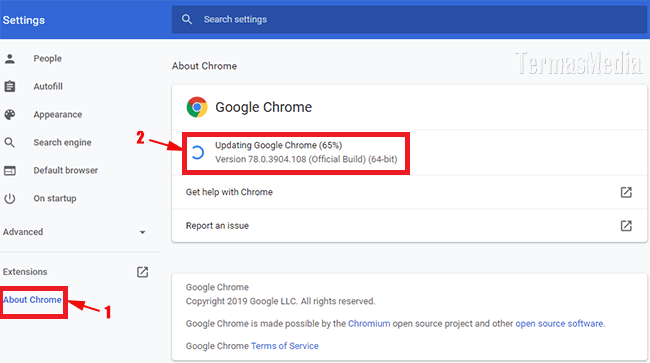Screen dimensions: 650x363
Task: Click the People person icon
Action: pos(10,59)
